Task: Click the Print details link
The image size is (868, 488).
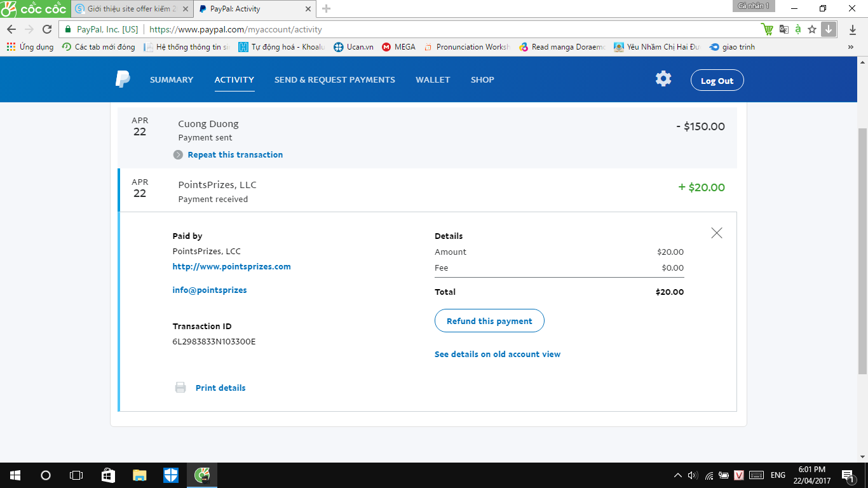Action: pos(220,388)
